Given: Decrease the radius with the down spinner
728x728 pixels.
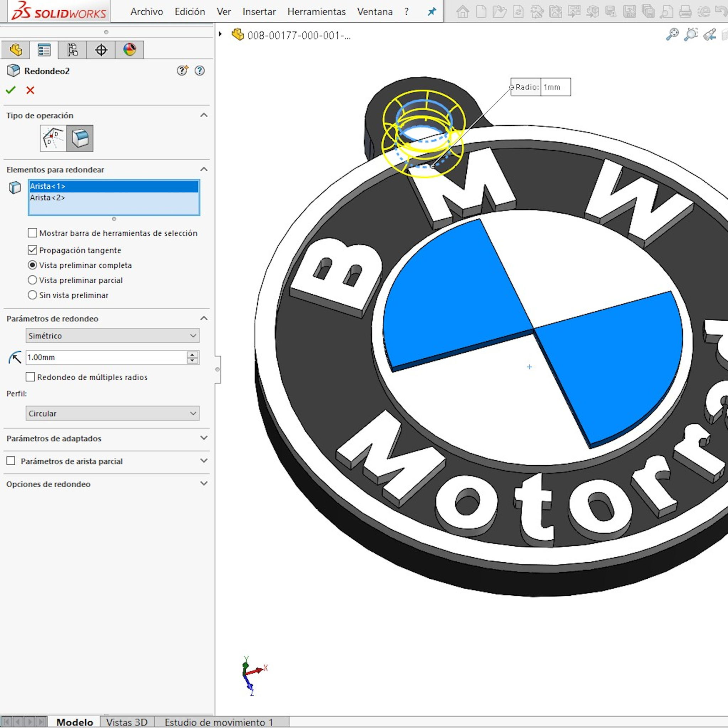Looking at the screenshot, I should 193,360.
